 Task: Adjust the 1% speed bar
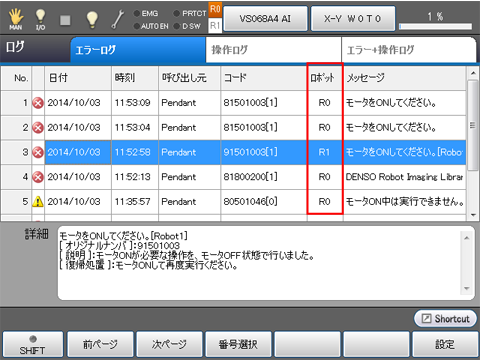[x=435, y=26]
